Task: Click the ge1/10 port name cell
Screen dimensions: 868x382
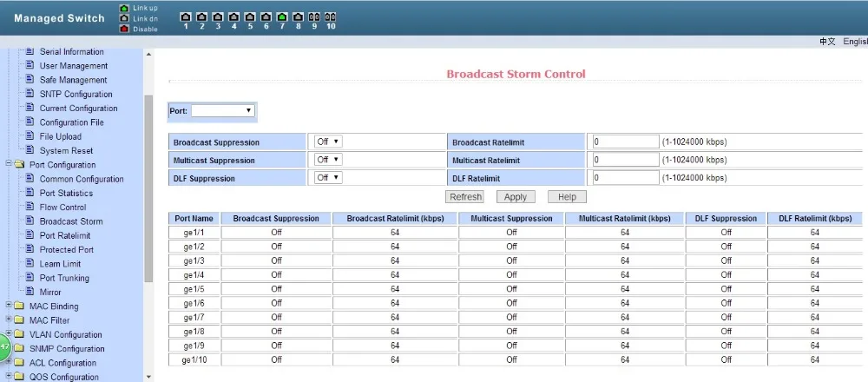Action: [x=194, y=359]
